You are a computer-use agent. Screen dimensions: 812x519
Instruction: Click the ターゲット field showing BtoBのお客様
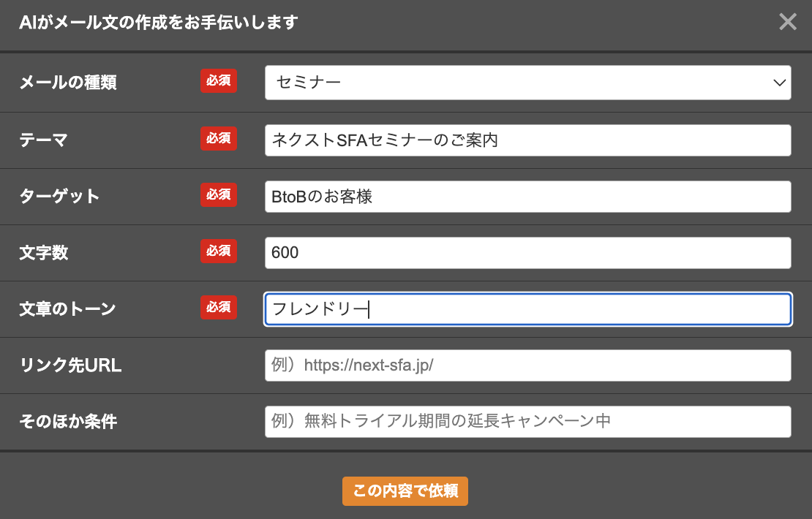(527, 196)
